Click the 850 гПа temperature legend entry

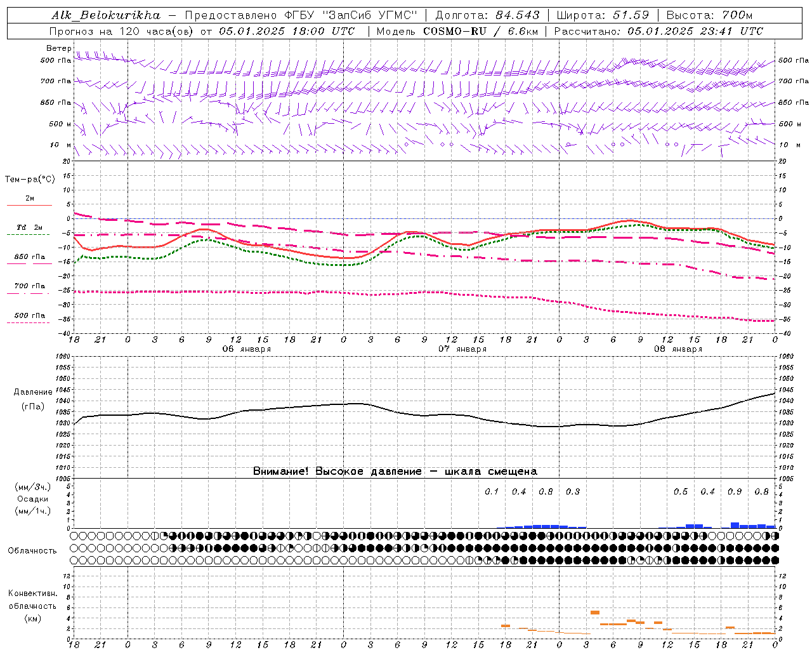click(x=29, y=257)
